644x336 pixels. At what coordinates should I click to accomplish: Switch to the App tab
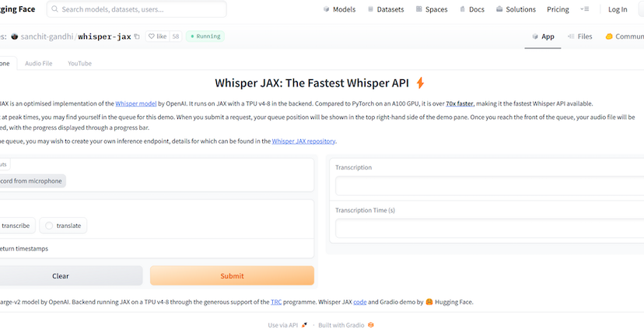pyautogui.click(x=543, y=37)
